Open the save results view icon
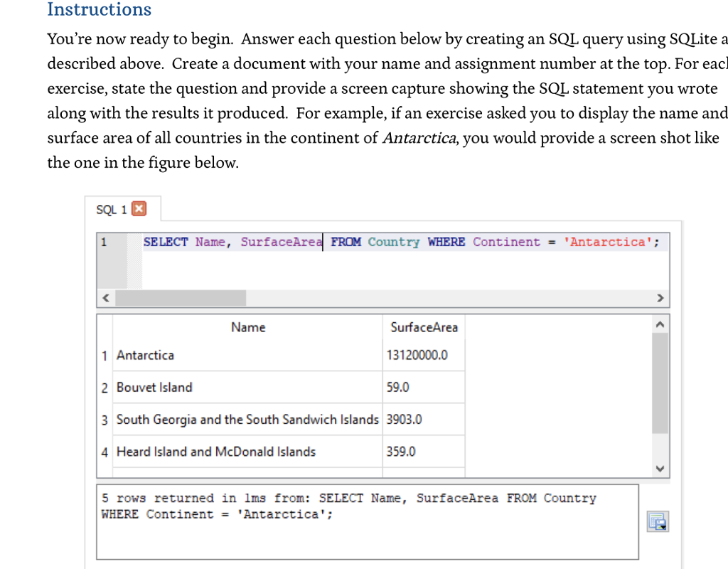Viewport: 728px width, 569px height. coord(658,521)
